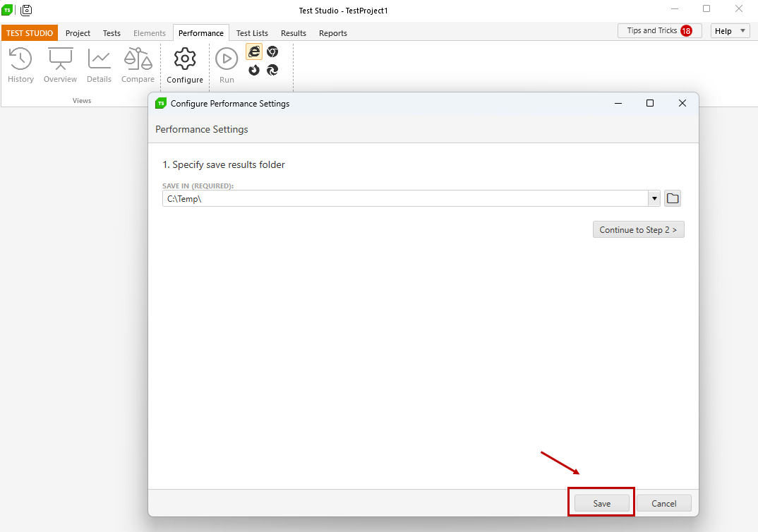
Task: Select Internet Explorer browser icon
Action: pyautogui.click(x=254, y=52)
